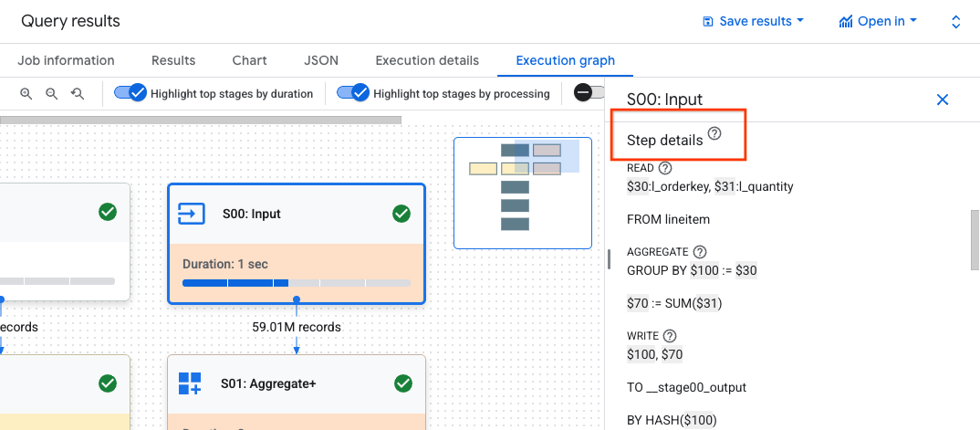
Task: Close the S00: Input details panel
Action: pos(943,100)
